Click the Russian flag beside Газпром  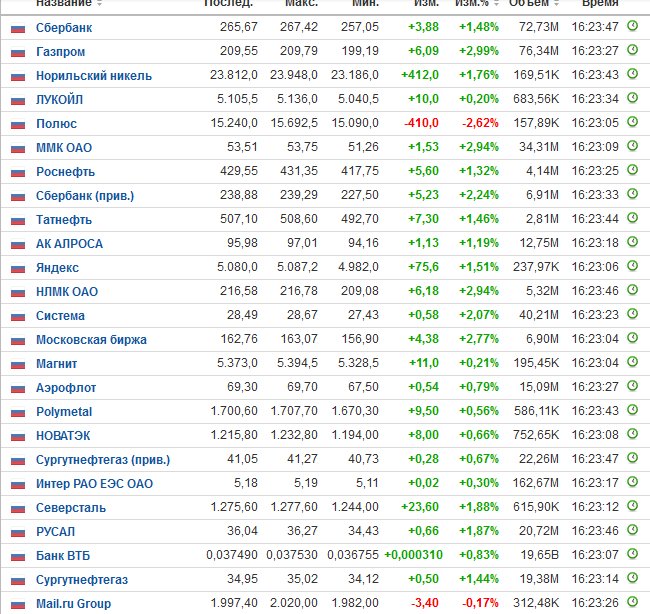(18, 53)
